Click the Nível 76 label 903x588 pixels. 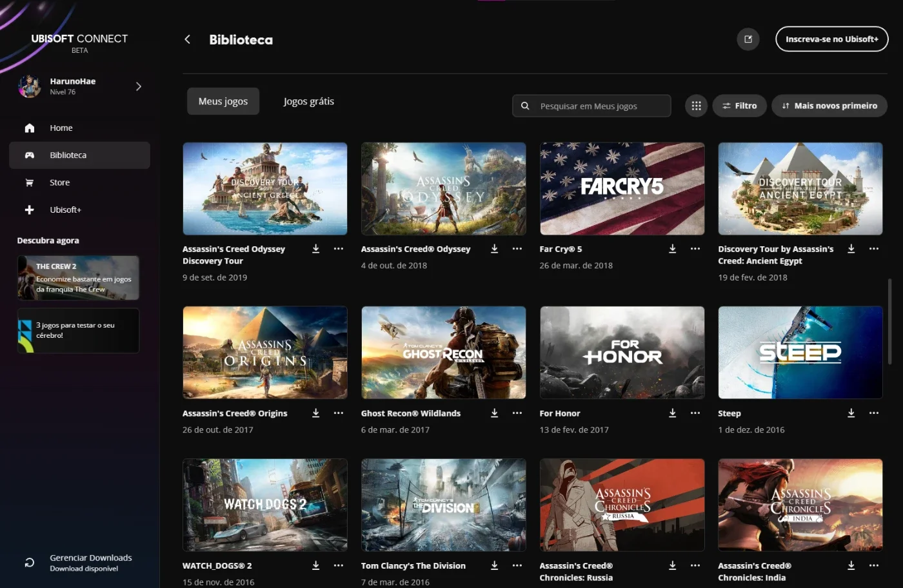(63, 92)
